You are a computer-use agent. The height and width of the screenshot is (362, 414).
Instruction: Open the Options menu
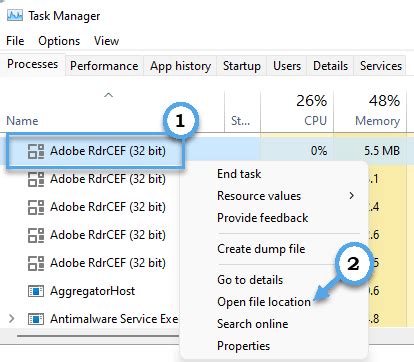point(59,41)
